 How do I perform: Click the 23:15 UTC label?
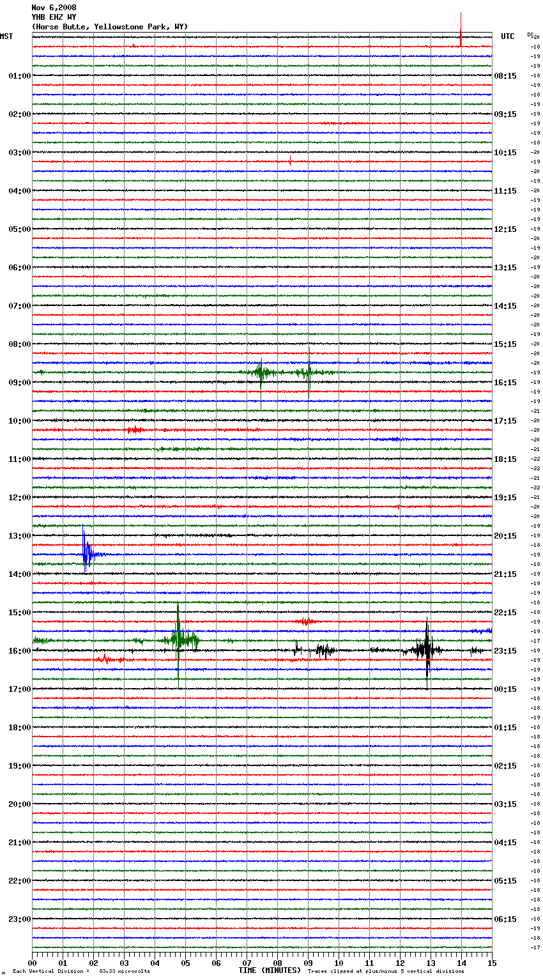click(505, 651)
